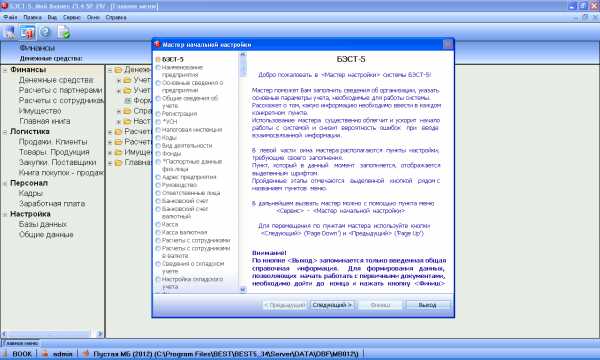Select the Регистрация step circle

click(x=158, y=114)
